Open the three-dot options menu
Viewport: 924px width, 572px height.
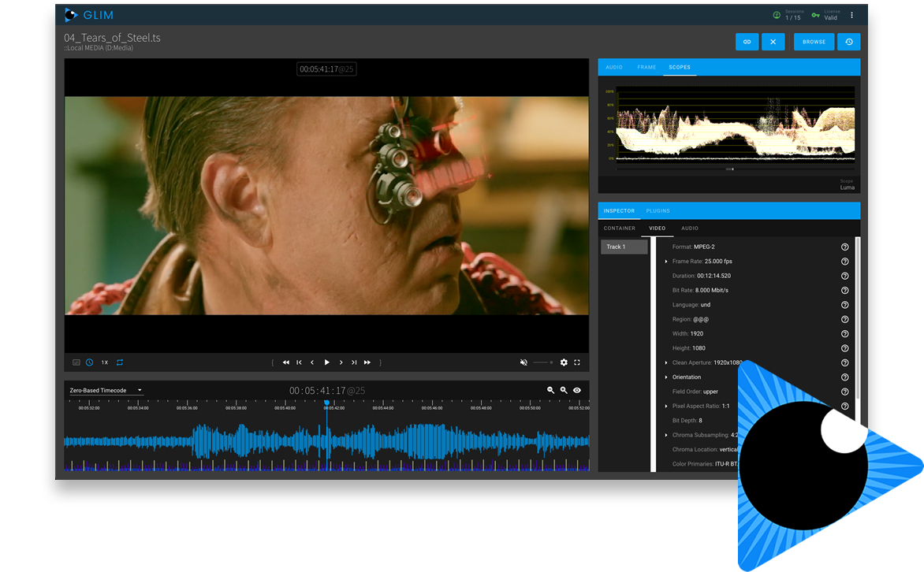851,15
